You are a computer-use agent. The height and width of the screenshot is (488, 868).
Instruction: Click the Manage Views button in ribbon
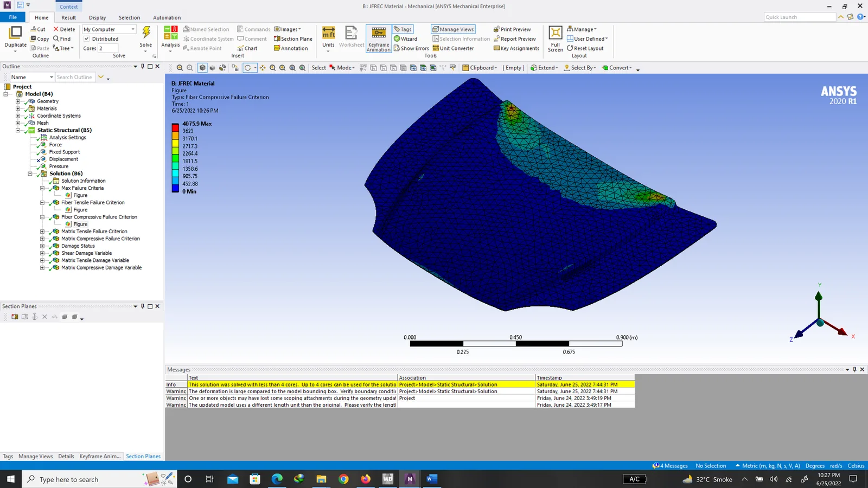[453, 29]
